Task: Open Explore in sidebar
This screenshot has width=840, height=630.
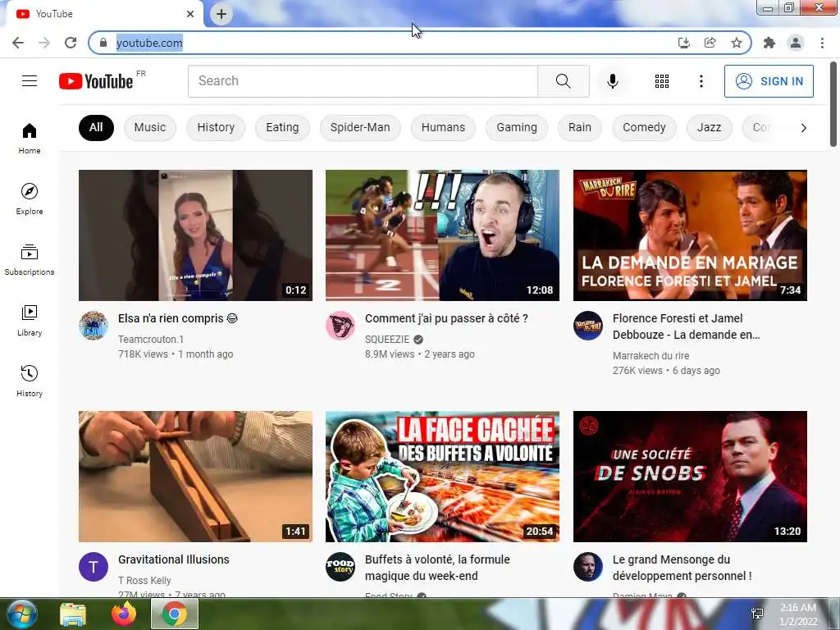Action: pos(30,199)
